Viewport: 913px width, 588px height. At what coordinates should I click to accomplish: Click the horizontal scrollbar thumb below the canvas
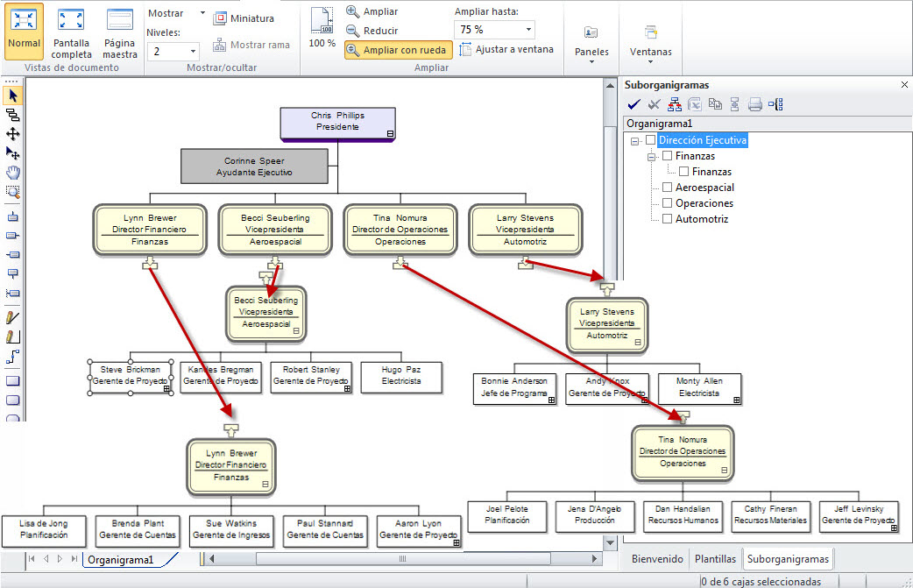[402, 558]
